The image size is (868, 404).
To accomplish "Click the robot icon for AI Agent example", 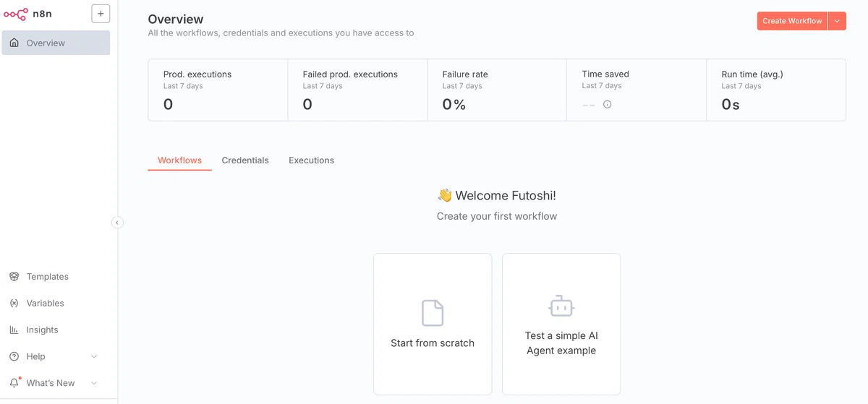I will point(561,306).
